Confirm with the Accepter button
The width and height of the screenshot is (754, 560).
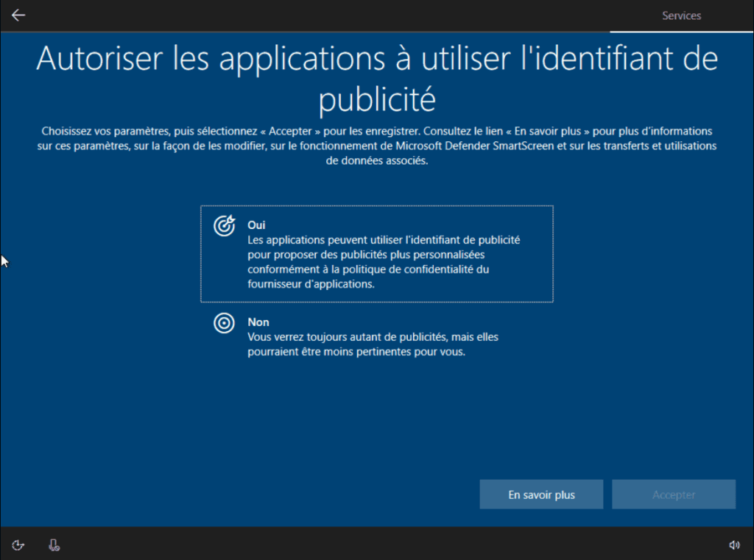(673, 495)
